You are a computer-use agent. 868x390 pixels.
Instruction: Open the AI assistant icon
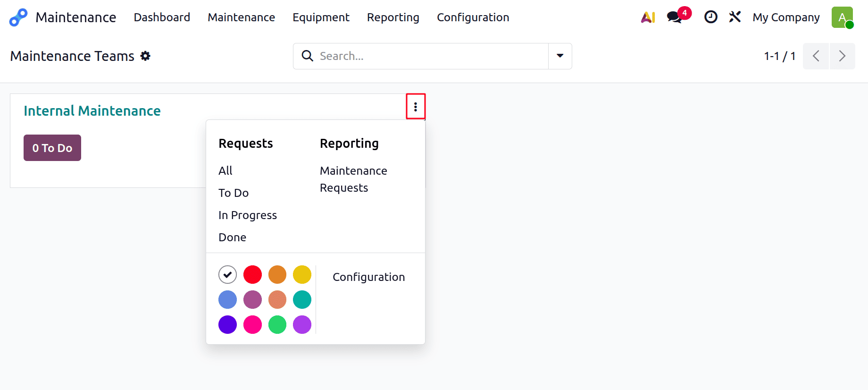pyautogui.click(x=648, y=17)
